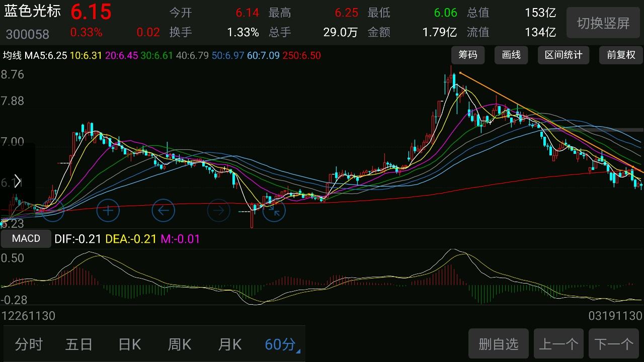Switch to the 五日 five-day tab

tap(79, 344)
